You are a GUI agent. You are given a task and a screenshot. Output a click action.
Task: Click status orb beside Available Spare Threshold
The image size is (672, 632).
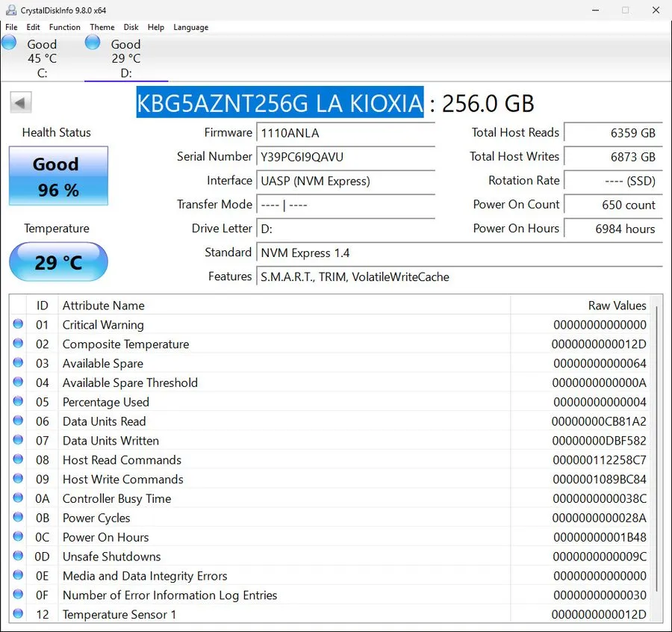tap(18, 382)
